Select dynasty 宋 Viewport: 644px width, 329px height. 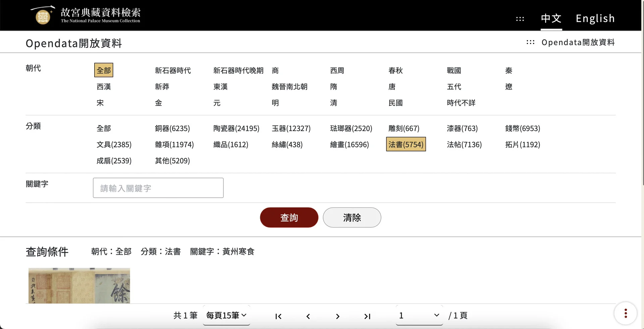click(100, 103)
